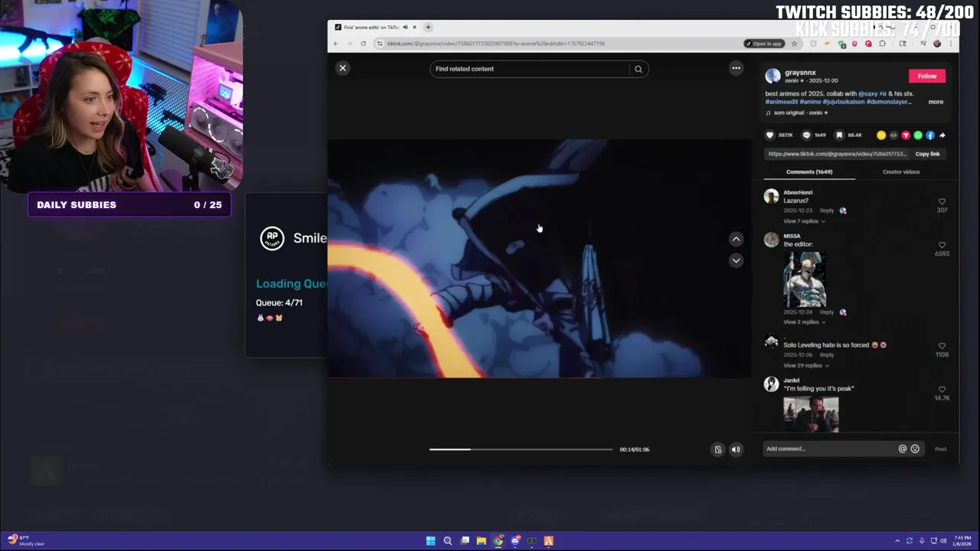Screen dimensions: 980x551
Task: Like Jardel's comment
Action: 942,390
